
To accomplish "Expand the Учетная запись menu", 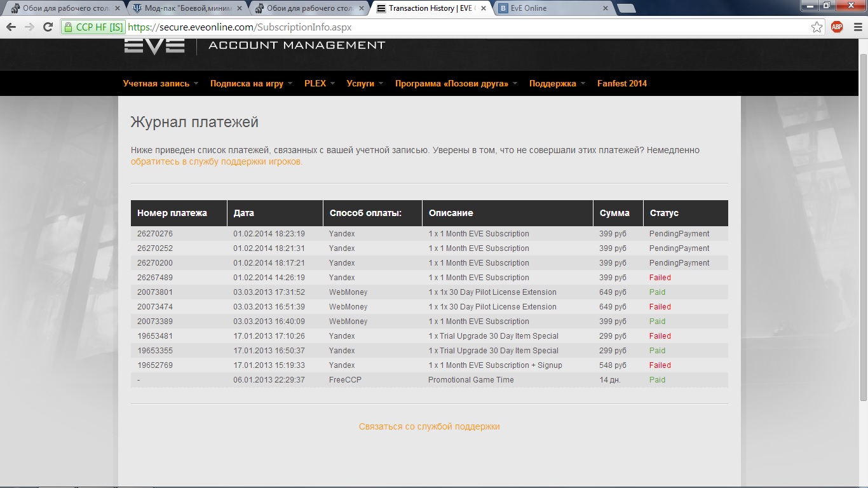I will (161, 83).
